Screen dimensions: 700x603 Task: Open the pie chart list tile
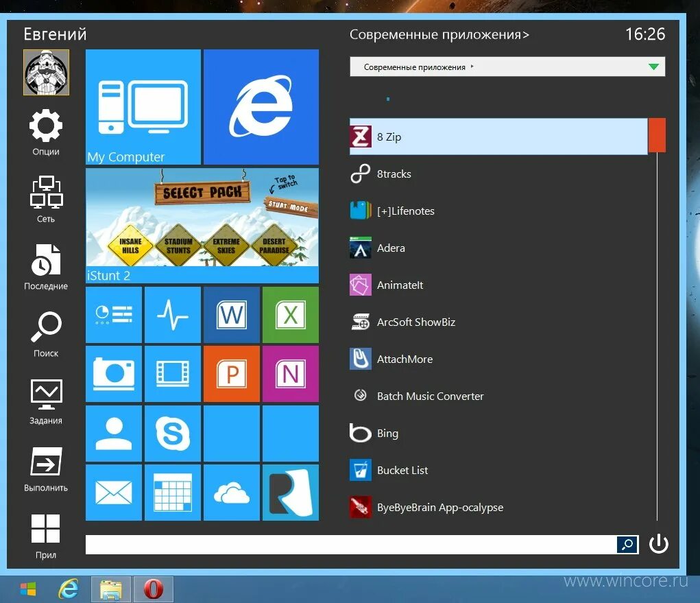pos(114,315)
